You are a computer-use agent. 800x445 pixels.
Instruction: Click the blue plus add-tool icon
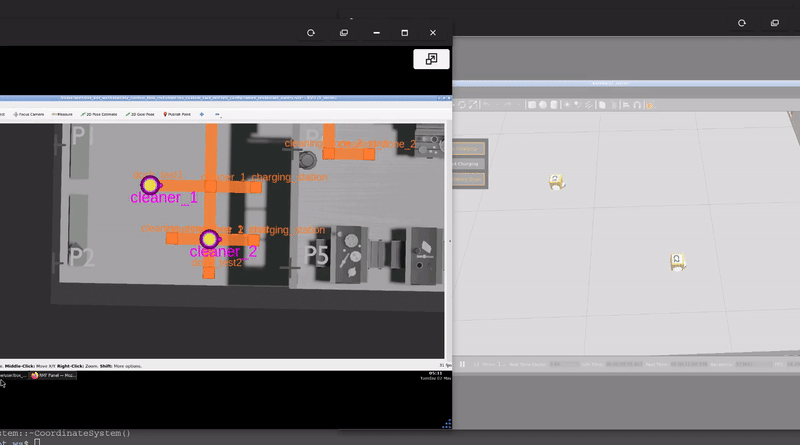pos(202,114)
